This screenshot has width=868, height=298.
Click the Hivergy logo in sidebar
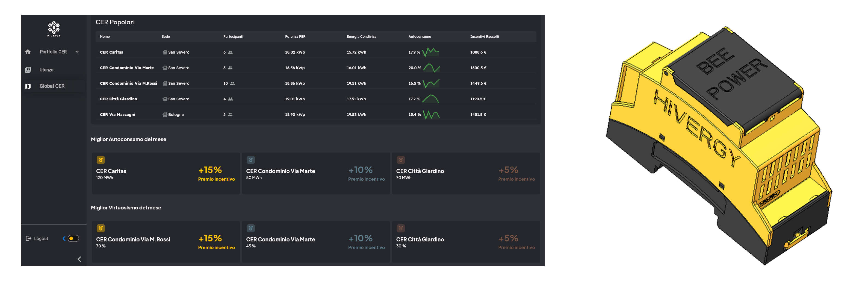pyautogui.click(x=54, y=29)
